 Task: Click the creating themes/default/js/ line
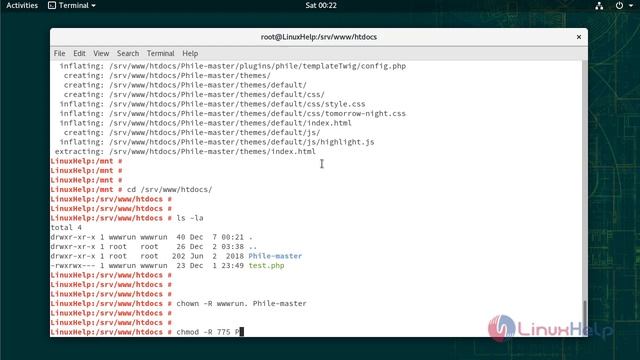[192, 133]
